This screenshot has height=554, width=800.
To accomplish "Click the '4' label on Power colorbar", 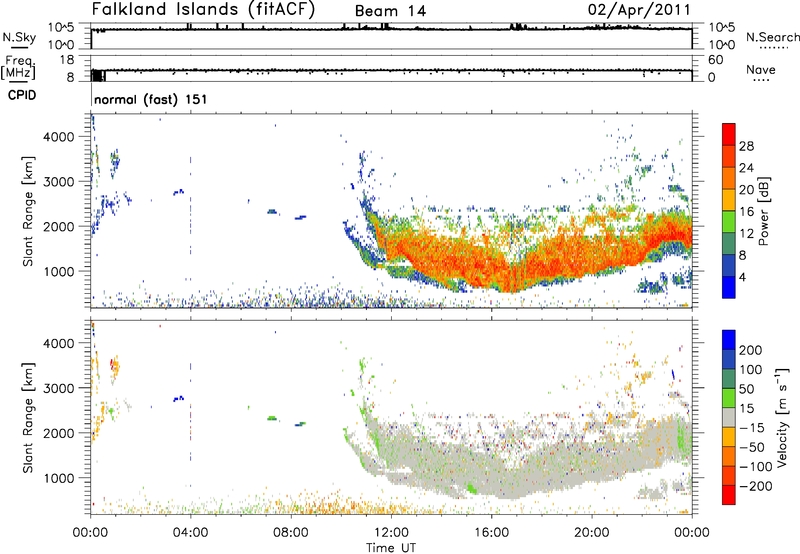I will coord(743,277).
